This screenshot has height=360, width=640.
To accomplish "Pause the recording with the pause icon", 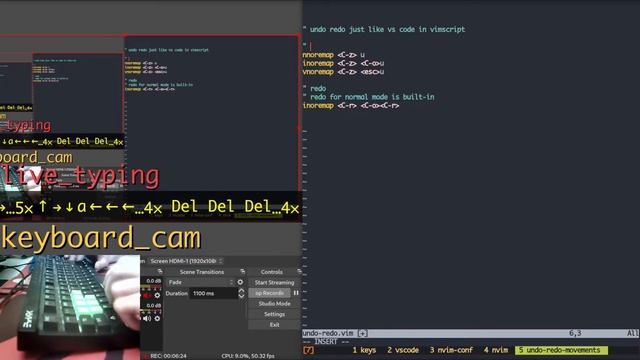I will [x=296, y=293].
